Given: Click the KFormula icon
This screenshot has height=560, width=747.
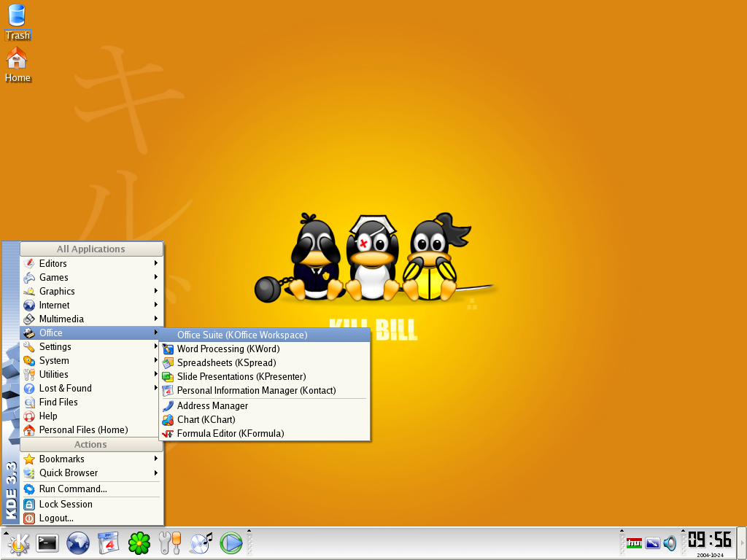Looking at the screenshot, I should [168, 434].
